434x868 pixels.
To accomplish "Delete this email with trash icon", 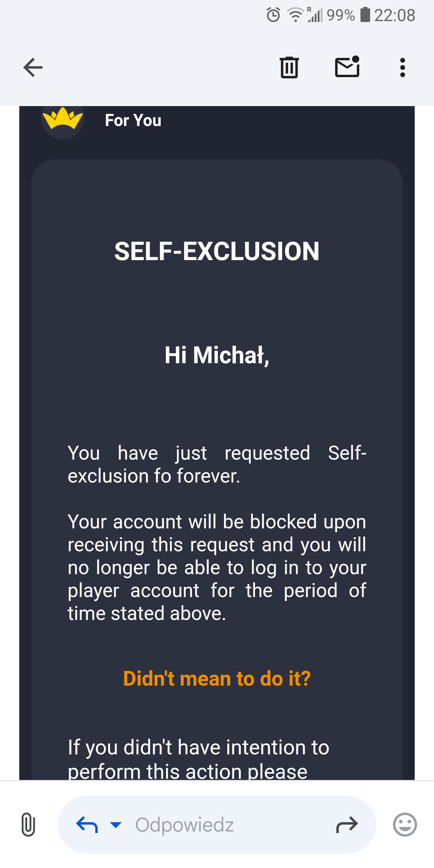I will [289, 68].
